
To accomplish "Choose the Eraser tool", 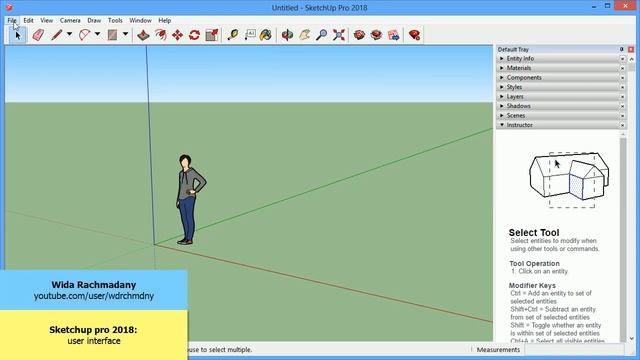I will (x=38, y=35).
